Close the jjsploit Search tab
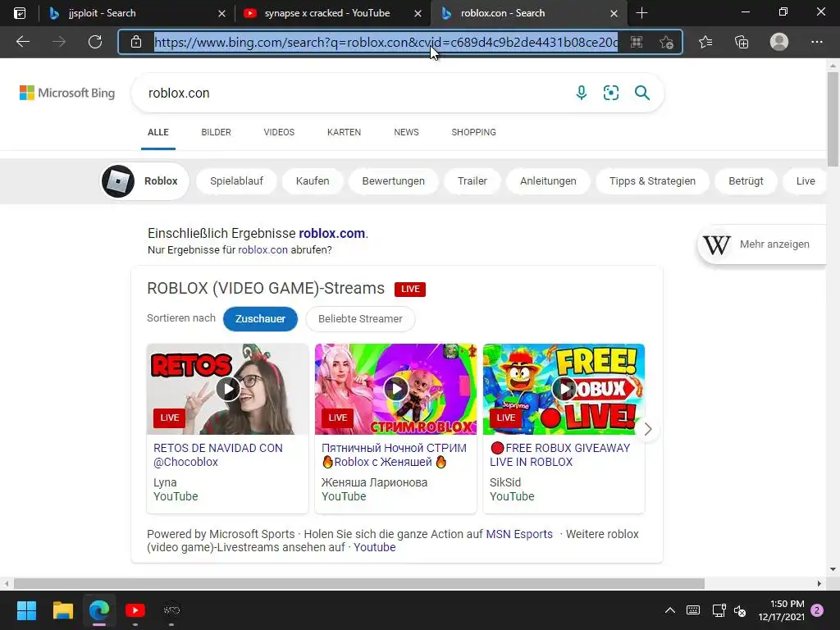The width and height of the screenshot is (840, 630). point(221,13)
